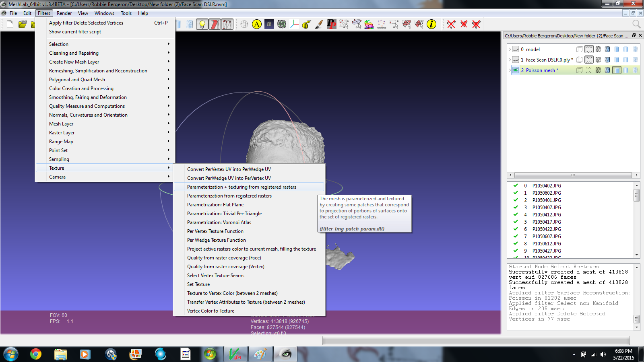Click the magnifier search icon
Viewport: 644px width, 362px height.
pyautogui.click(x=636, y=25)
